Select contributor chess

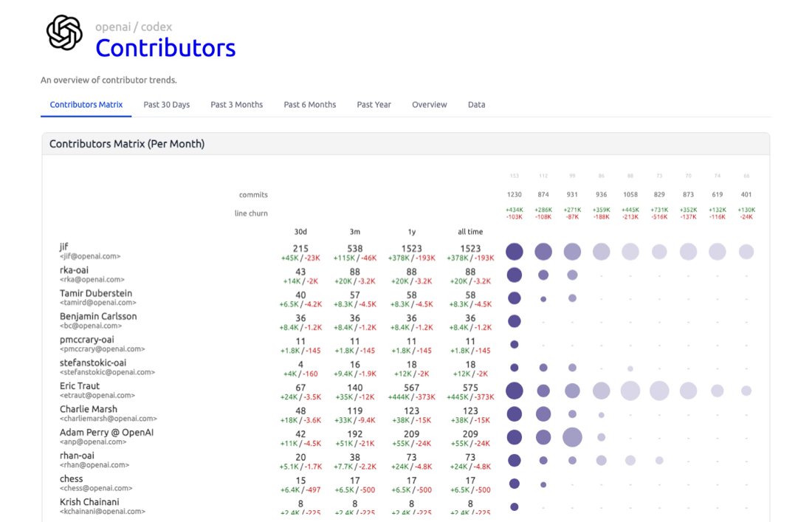(x=72, y=479)
